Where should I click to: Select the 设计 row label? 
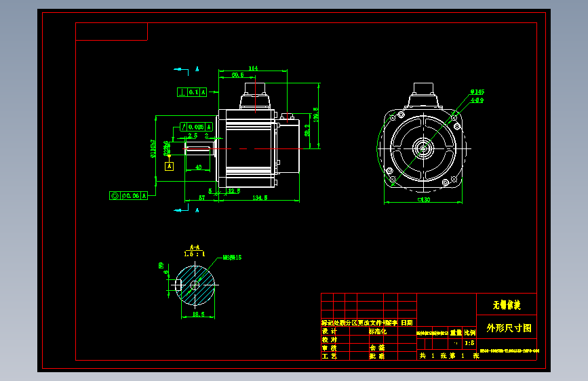tap(330, 331)
